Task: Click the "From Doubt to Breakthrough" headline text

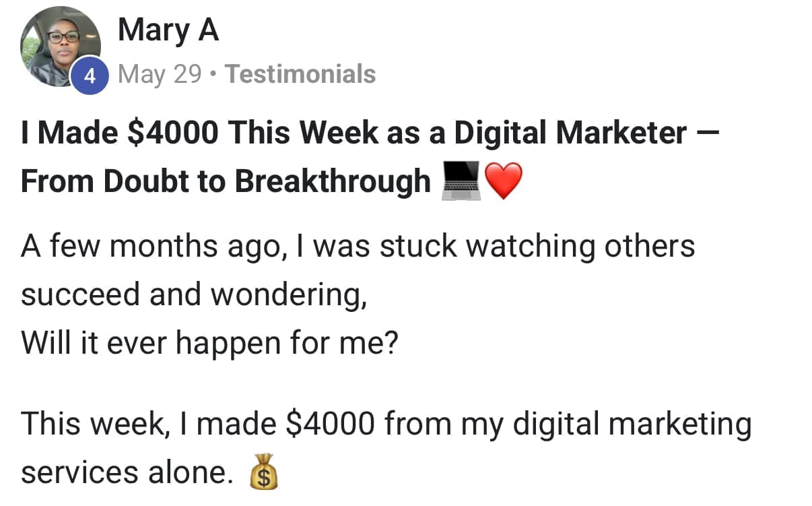Action: 226,181
